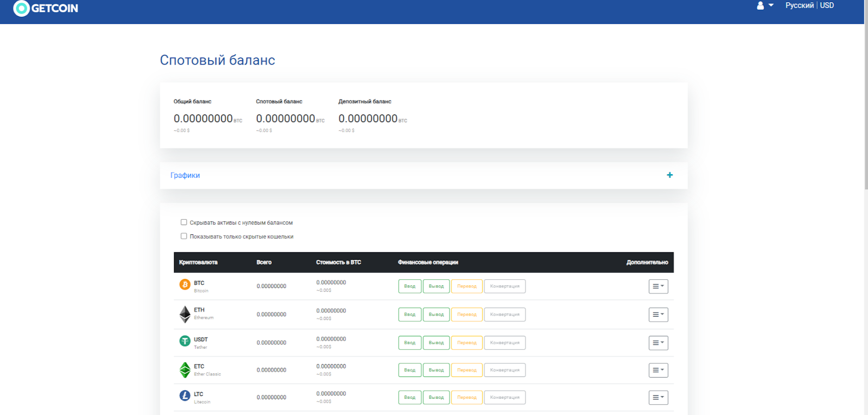Click Перевод button in LTC row

click(x=467, y=398)
